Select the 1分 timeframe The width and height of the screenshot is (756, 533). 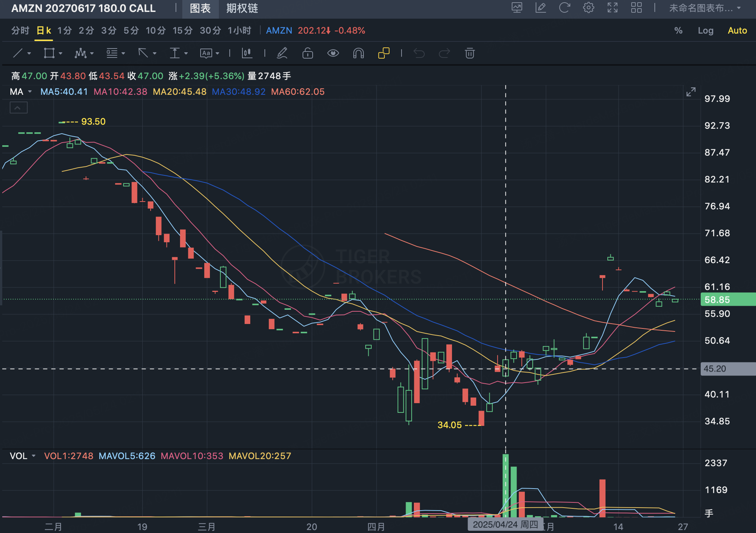tap(65, 31)
